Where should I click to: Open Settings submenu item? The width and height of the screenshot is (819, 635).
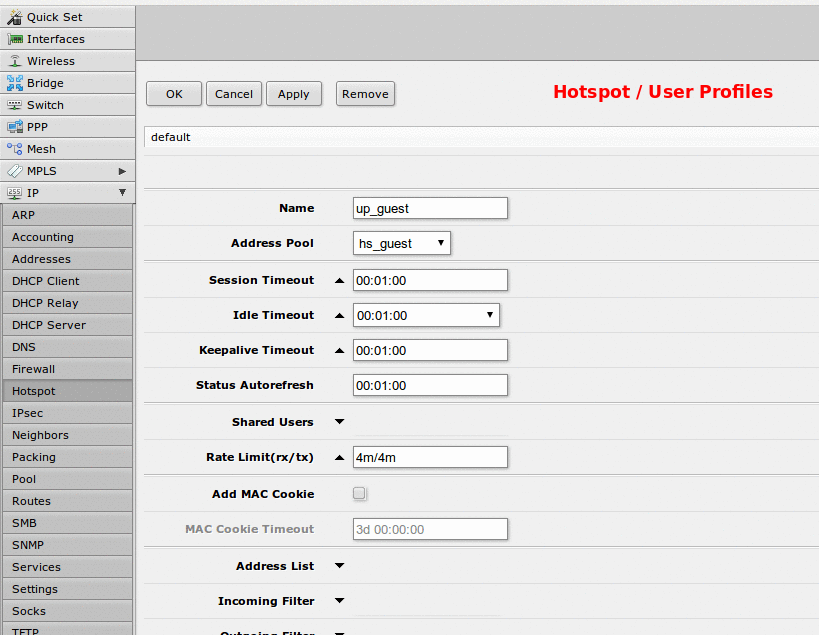pyautogui.click(x=68, y=589)
